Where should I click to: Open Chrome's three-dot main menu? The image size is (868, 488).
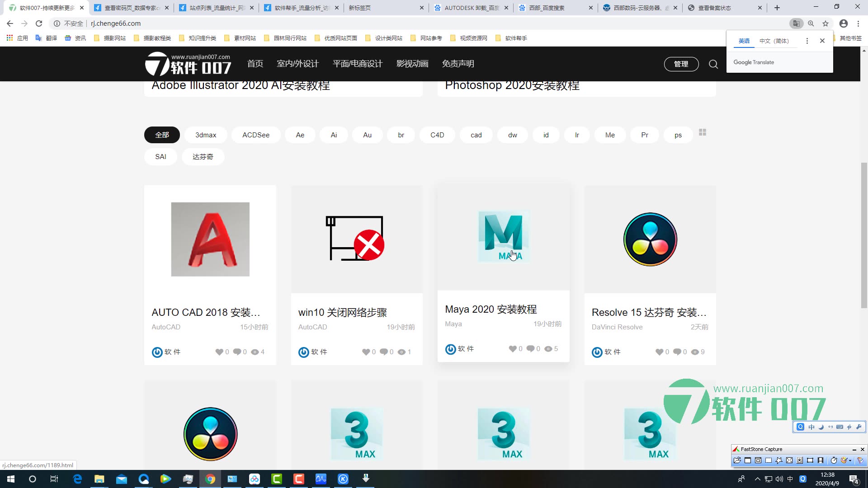pyautogui.click(x=859, y=23)
